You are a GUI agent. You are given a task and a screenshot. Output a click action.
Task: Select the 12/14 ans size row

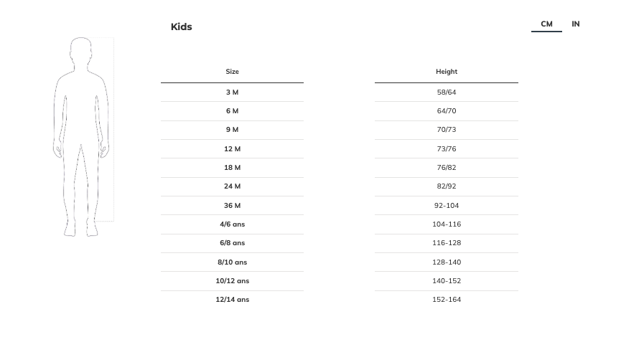[232, 300]
